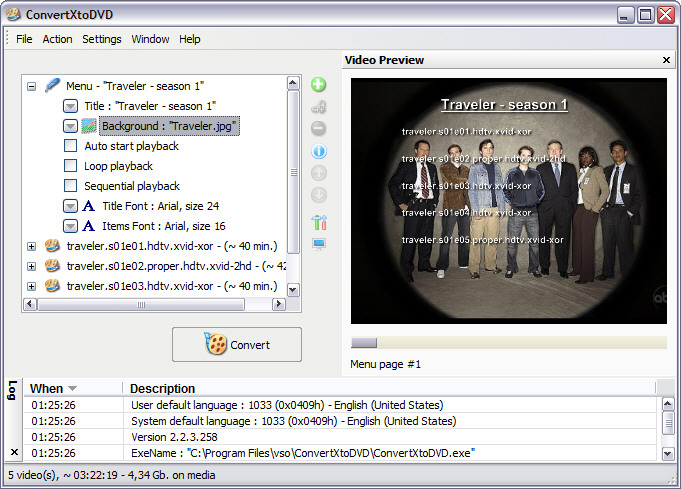Click tree scroll right arrow
The height and width of the screenshot is (489, 681).
pyautogui.click(x=278, y=304)
